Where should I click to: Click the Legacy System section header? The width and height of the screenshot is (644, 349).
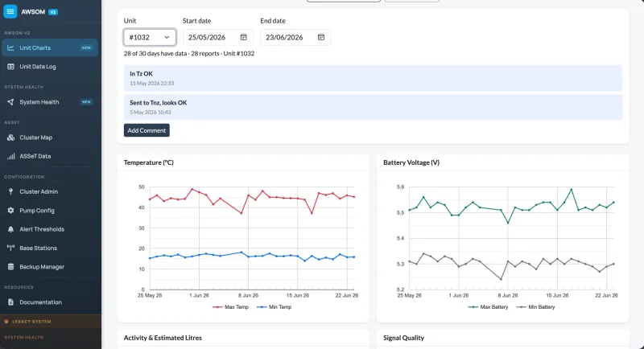click(51, 321)
